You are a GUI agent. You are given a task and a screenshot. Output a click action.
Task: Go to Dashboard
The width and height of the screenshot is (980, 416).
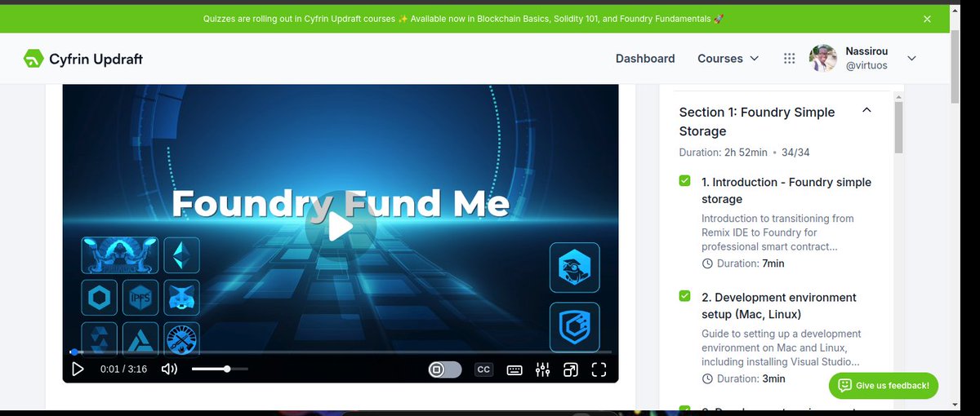(645, 59)
